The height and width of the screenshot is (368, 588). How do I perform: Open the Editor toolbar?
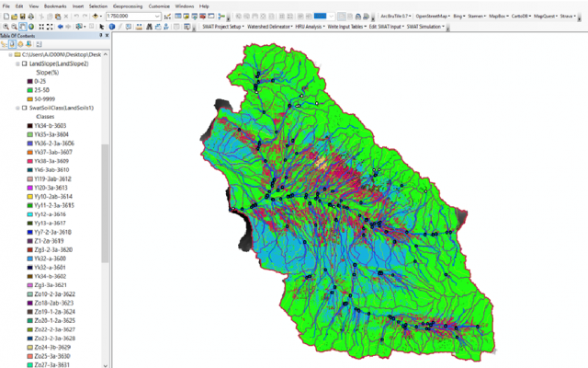[x=167, y=17]
